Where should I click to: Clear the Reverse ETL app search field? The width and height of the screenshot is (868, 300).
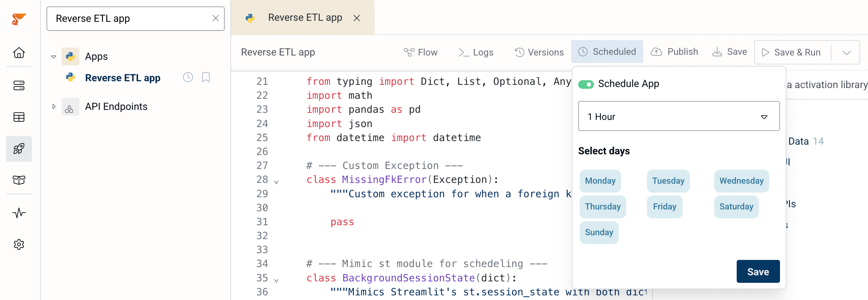click(215, 18)
